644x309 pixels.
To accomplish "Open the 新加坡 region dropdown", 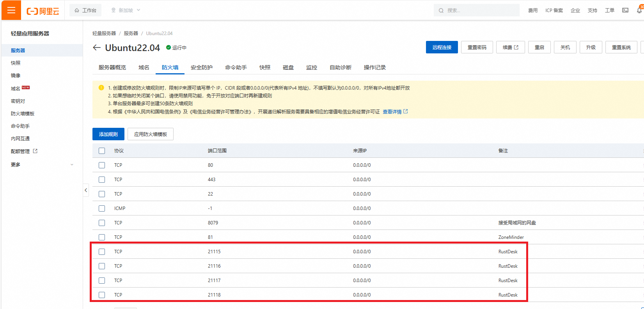I will (x=126, y=10).
